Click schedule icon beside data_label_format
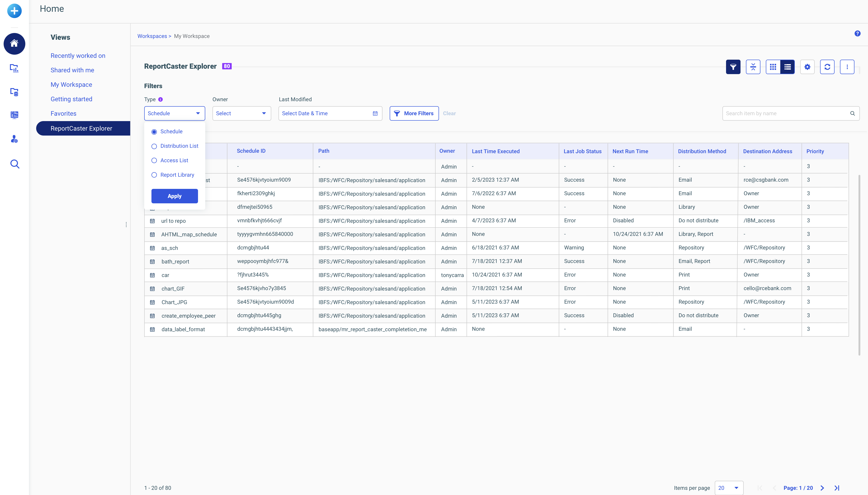Image resolution: width=868 pixels, height=495 pixels. [152, 329]
